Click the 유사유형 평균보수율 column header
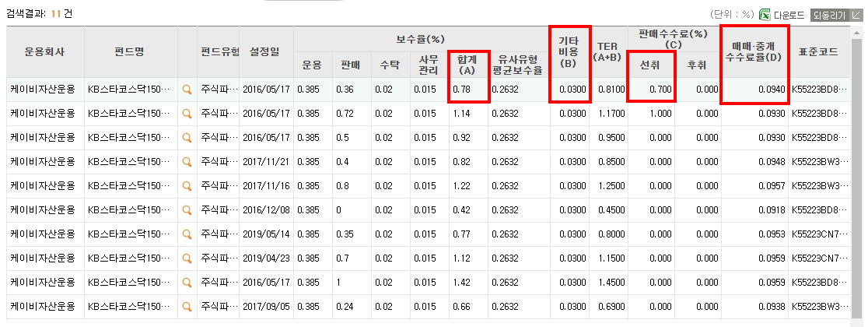868x327 pixels. click(x=520, y=65)
